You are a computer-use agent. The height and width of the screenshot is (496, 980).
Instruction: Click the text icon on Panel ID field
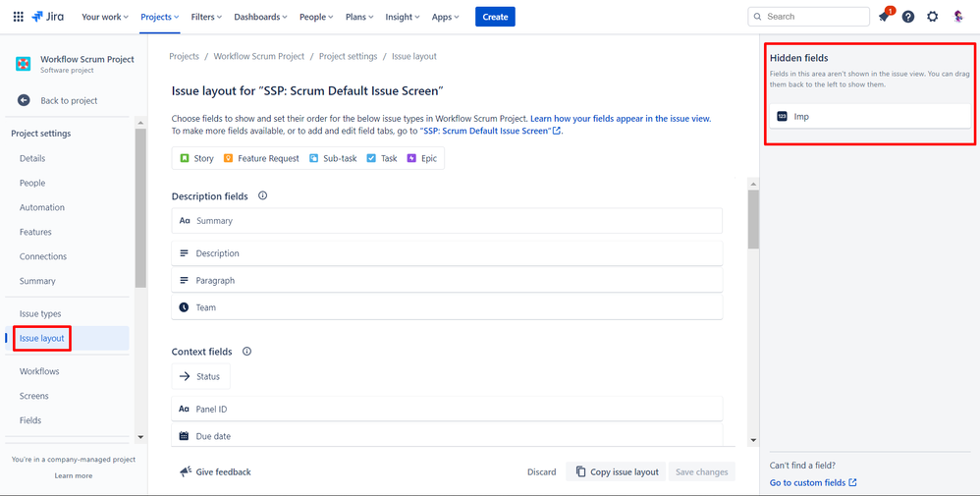[185, 409]
